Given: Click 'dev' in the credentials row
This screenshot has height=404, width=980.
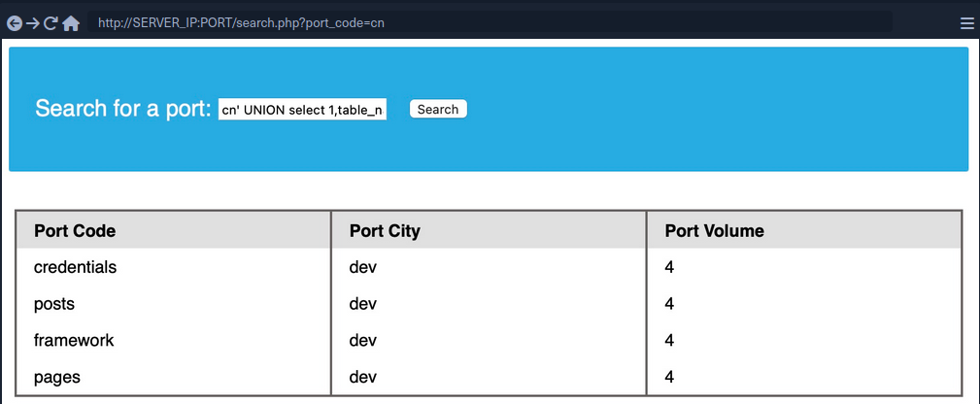Looking at the screenshot, I should tap(363, 267).
